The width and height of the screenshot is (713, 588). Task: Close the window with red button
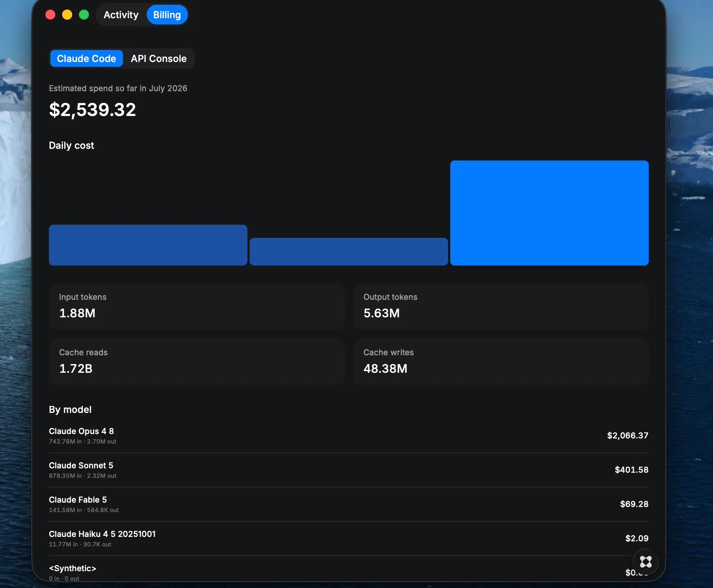pyautogui.click(x=50, y=15)
